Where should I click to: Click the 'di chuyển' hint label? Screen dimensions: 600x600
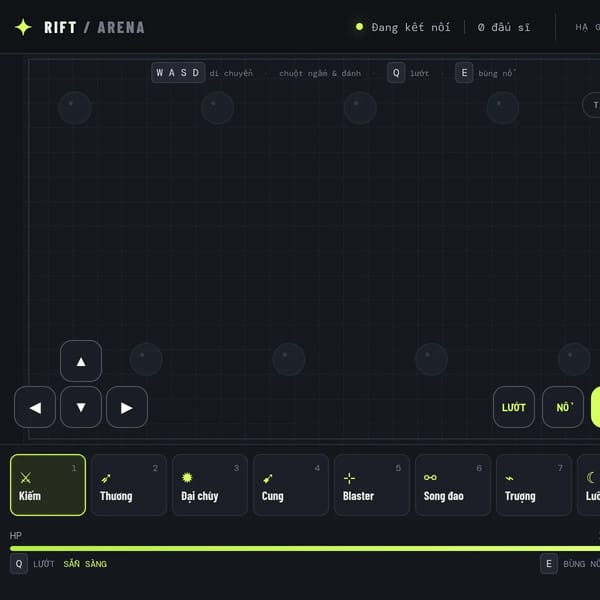(x=231, y=73)
